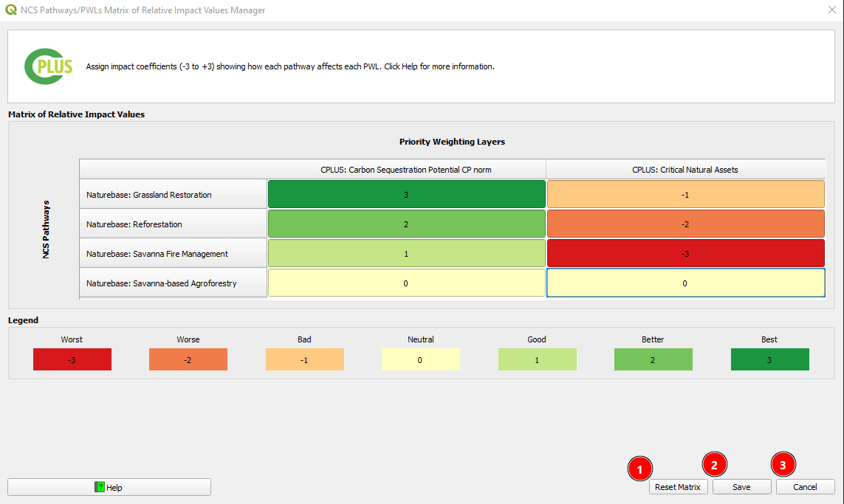The height and width of the screenshot is (504, 844).
Task: Select Grassland Restoration carbon sequestration cell
Action: (406, 195)
